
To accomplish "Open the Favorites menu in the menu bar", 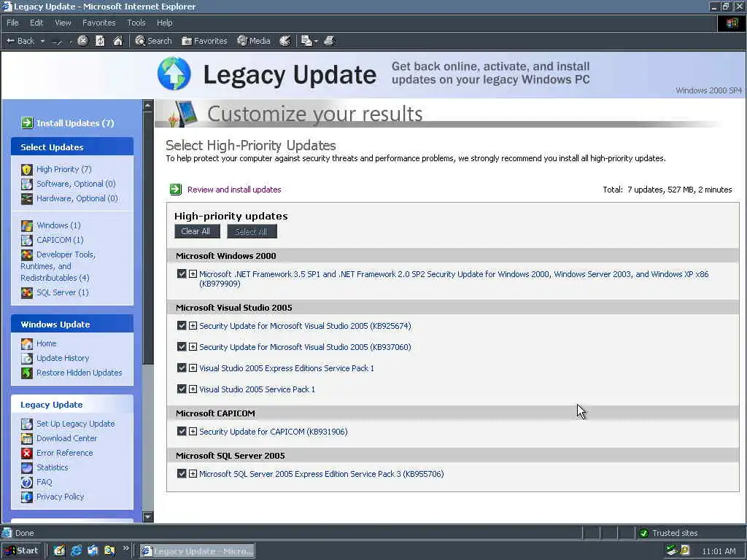I will (x=98, y=23).
